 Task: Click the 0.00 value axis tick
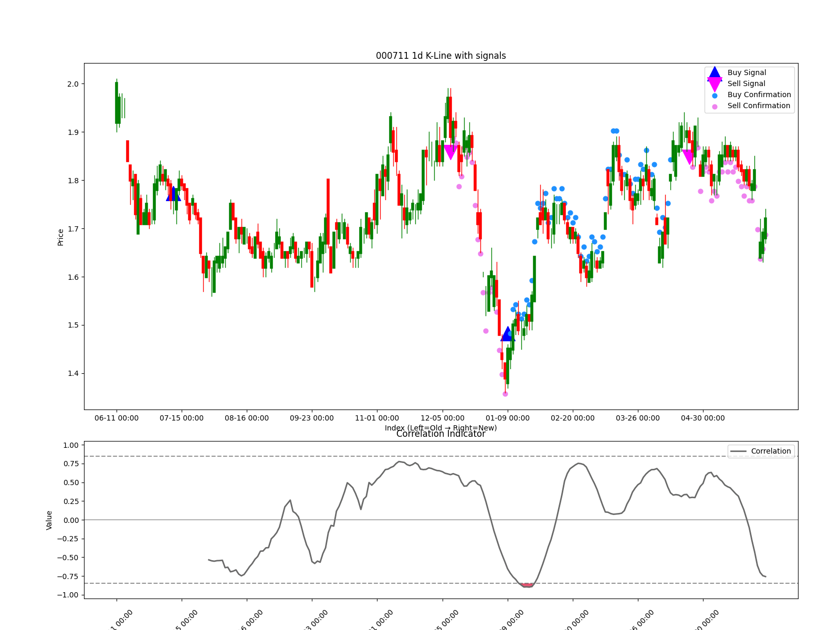[x=70, y=520]
